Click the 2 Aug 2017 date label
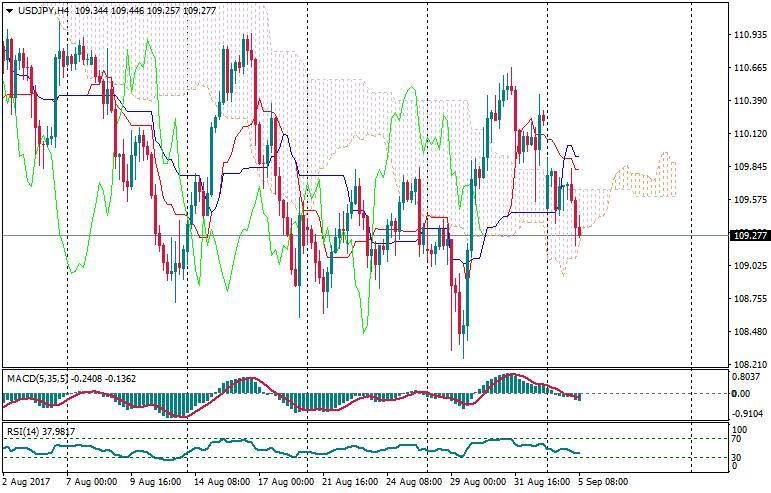 point(25,481)
